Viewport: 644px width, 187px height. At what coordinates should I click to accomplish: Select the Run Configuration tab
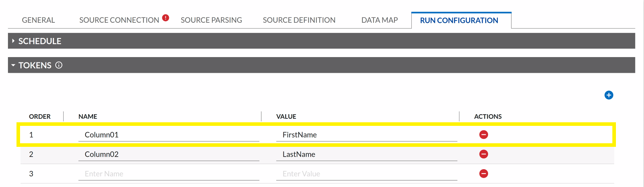point(459,20)
